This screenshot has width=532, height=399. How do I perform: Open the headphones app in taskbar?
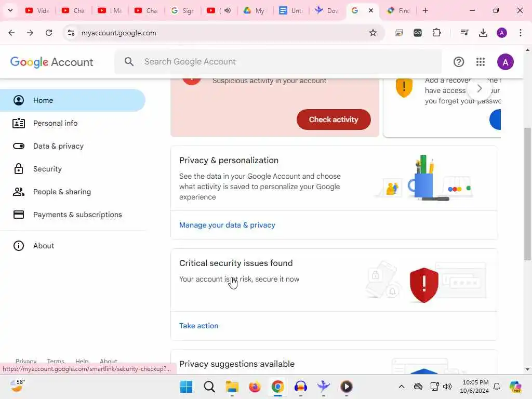pyautogui.click(x=301, y=387)
